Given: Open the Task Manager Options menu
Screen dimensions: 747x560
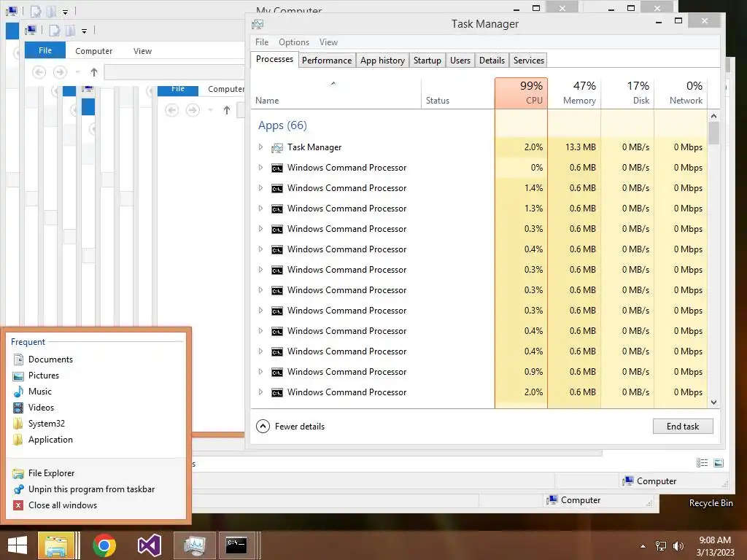Looking at the screenshot, I should tap(294, 42).
